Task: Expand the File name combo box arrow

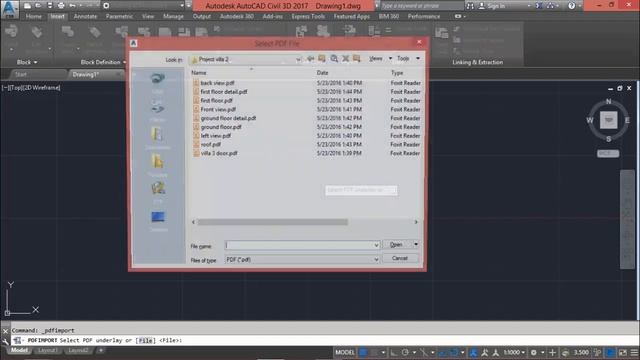Action: (x=376, y=245)
